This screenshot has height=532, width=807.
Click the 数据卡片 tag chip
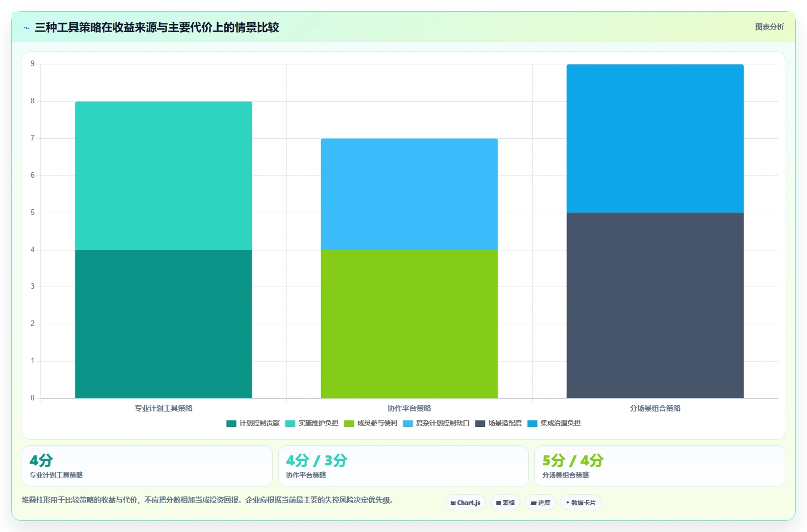[x=580, y=503]
